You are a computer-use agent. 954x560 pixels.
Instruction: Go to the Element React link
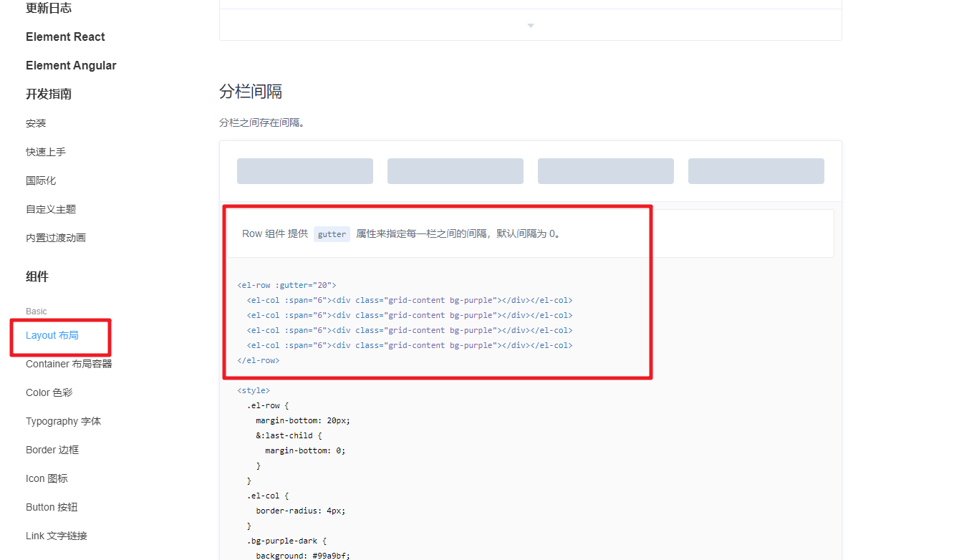click(x=65, y=37)
